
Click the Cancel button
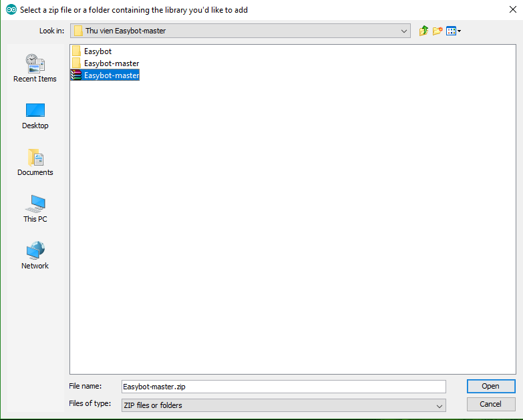[x=491, y=405]
